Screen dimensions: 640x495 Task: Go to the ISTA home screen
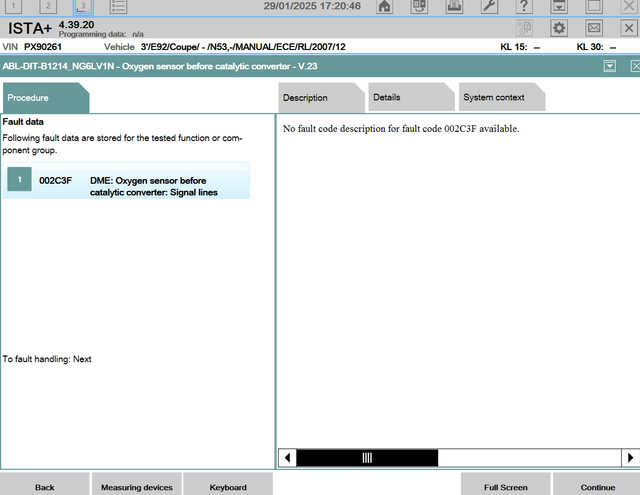(x=384, y=6)
